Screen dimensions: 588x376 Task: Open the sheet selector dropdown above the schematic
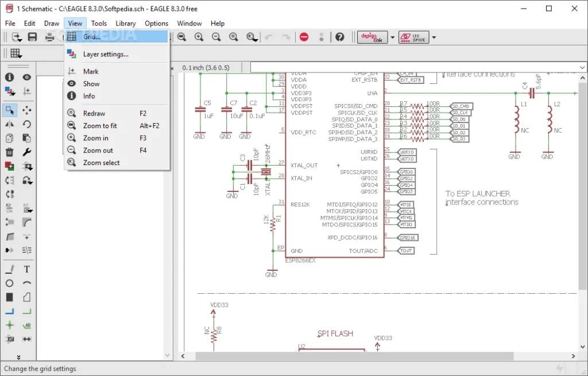click(x=581, y=67)
